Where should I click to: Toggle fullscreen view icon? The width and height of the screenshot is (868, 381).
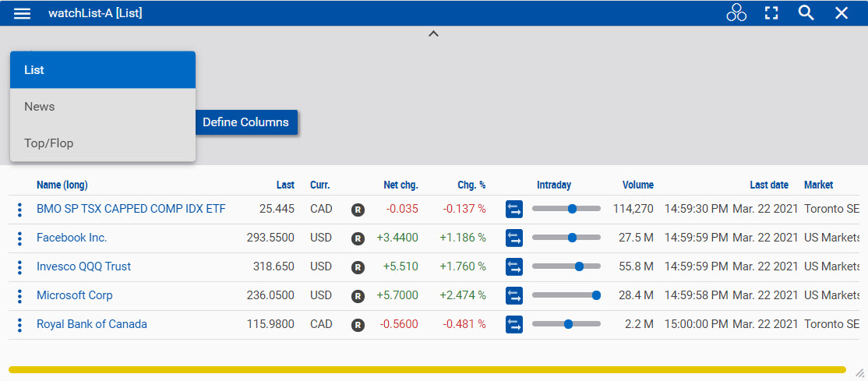coord(771,13)
